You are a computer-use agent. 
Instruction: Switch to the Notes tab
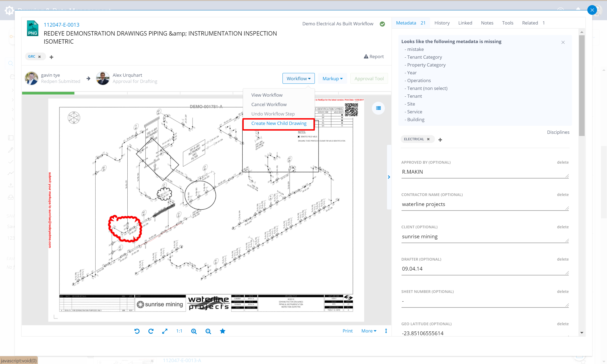(x=487, y=23)
